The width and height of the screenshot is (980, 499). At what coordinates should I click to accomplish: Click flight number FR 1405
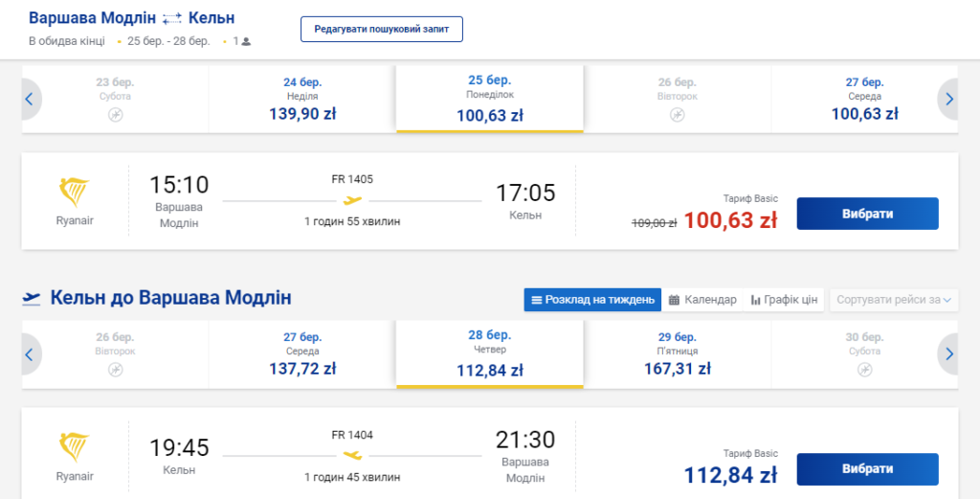tap(352, 180)
